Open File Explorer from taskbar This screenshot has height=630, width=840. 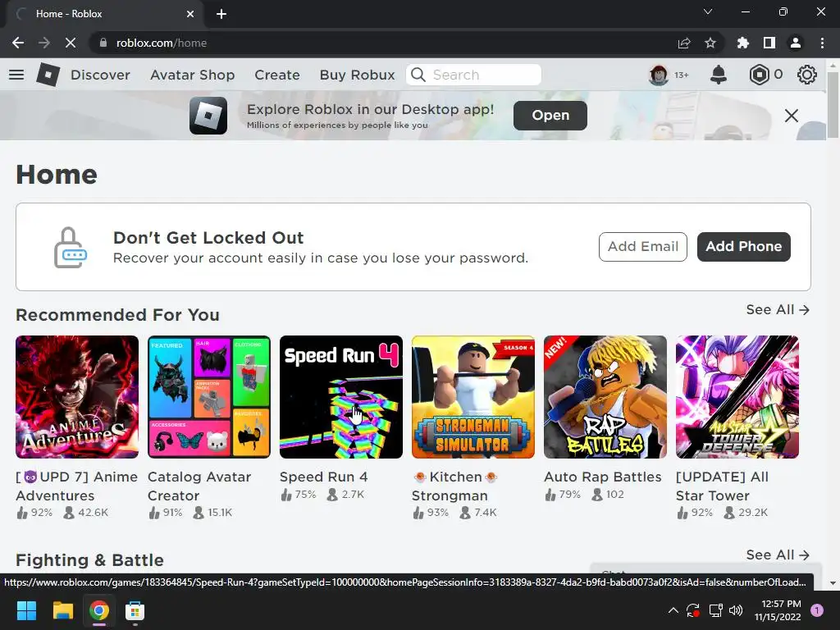(x=62, y=610)
